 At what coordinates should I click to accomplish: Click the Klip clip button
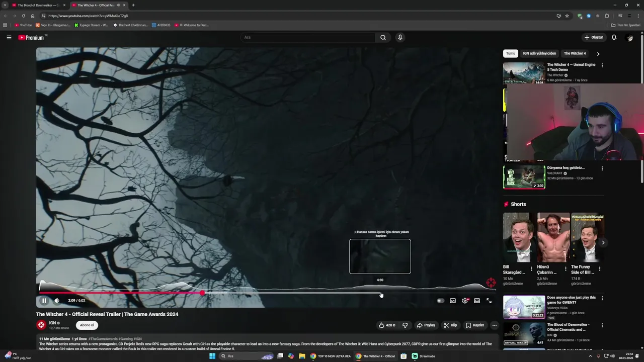pos(450,325)
